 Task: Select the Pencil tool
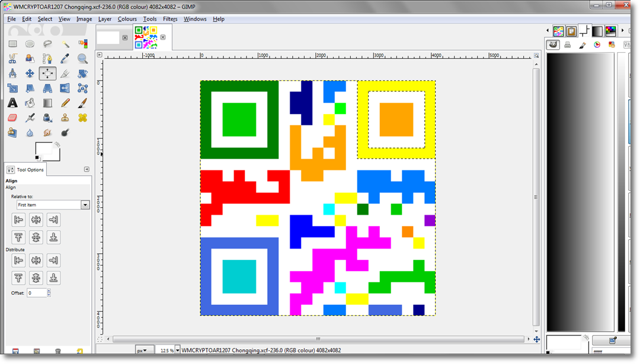[65, 103]
